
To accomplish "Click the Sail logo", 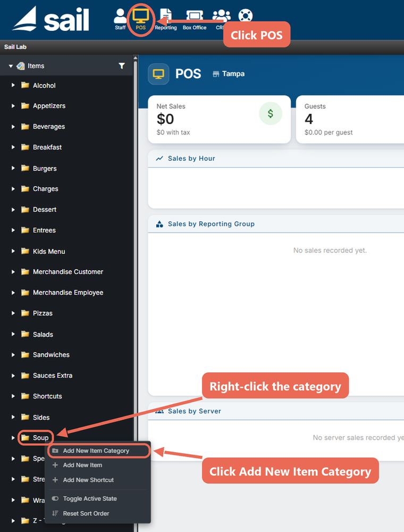I will 51,19.
